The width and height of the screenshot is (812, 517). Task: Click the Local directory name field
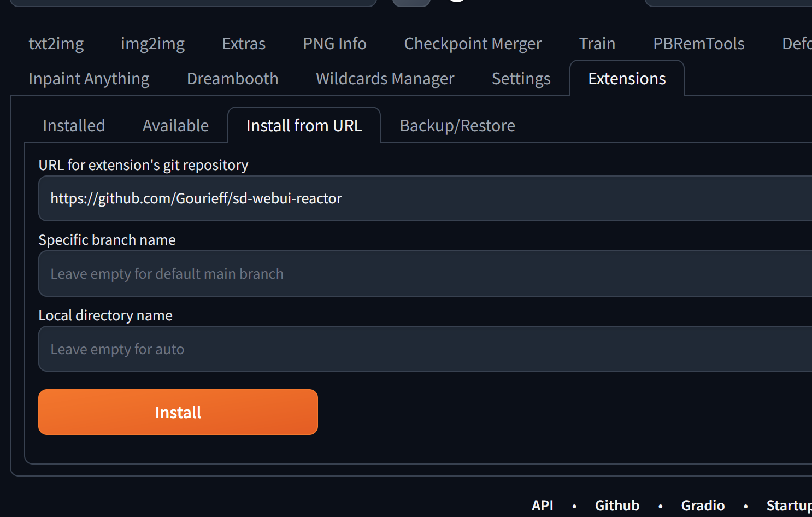pyautogui.click(x=273, y=349)
